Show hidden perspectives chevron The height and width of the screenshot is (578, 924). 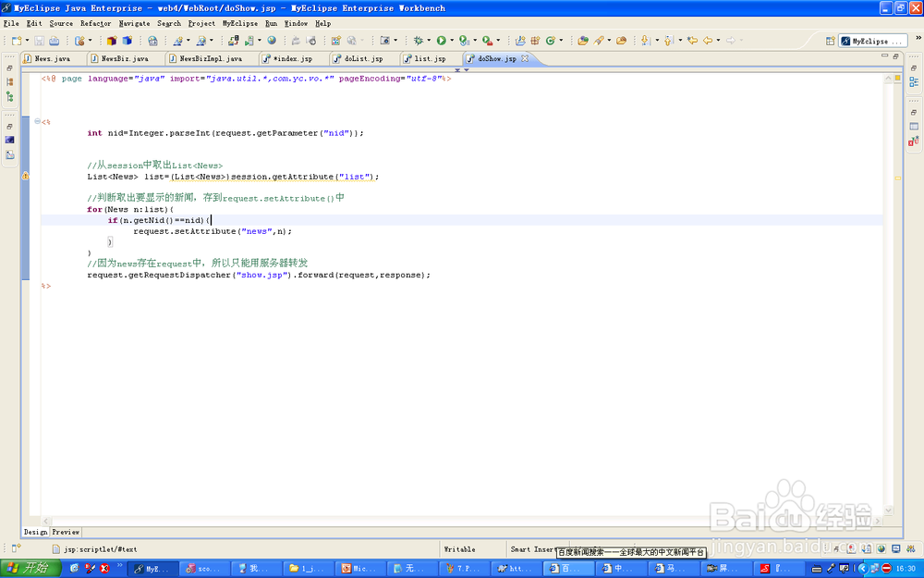point(918,38)
